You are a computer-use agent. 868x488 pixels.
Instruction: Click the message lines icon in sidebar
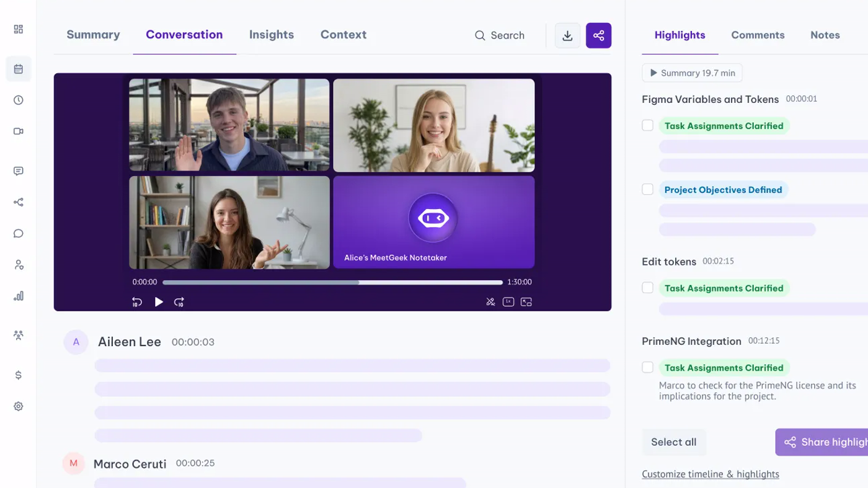[x=19, y=171]
